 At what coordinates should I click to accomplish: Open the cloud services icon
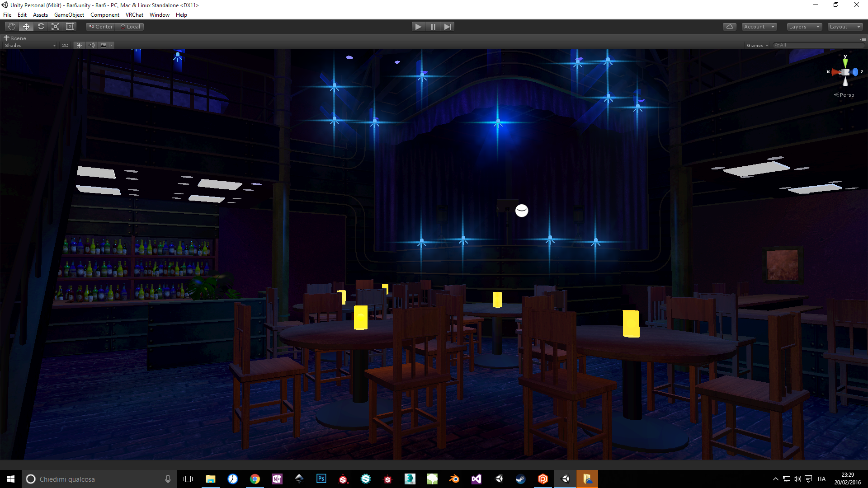coord(729,27)
